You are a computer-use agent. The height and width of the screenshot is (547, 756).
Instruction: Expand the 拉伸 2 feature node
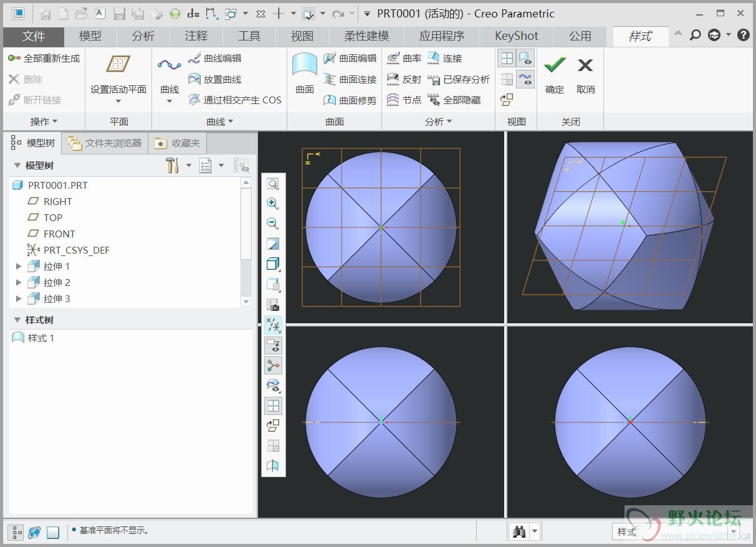click(19, 283)
